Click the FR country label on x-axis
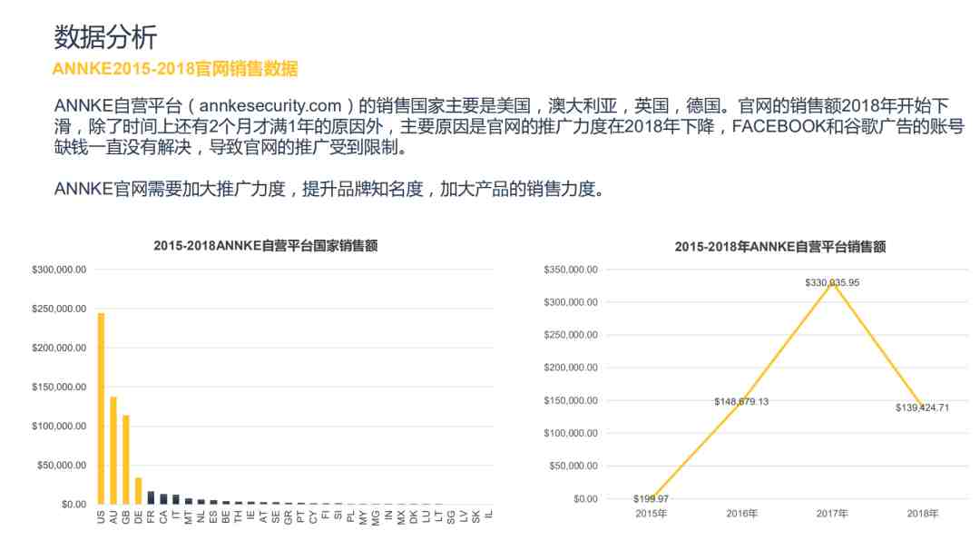The height and width of the screenshot is (550, 980). point(151,517)
